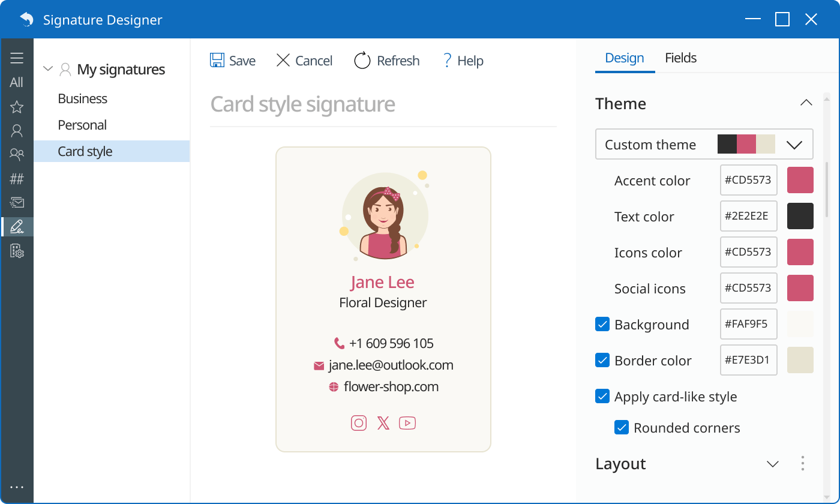The width and height of the screenshot is (840, 504).
Task: Switch to the Fields tab
Action: tap(680, 58)
